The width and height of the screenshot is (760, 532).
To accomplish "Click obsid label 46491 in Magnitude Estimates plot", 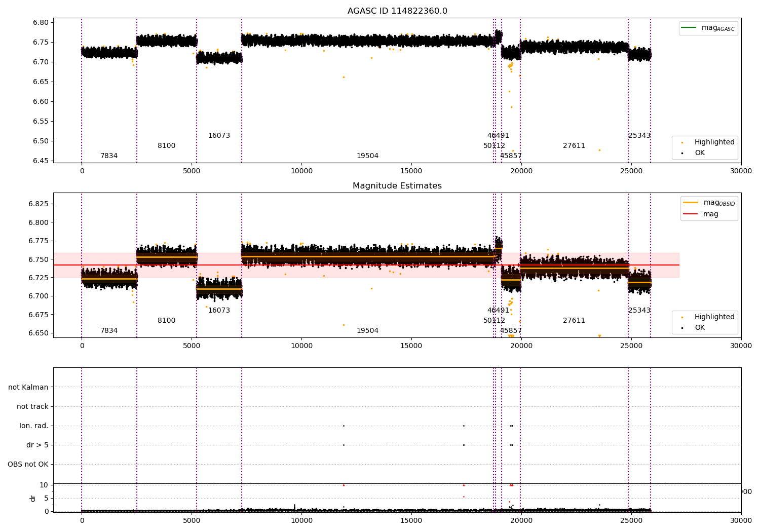I will pos(498,311).
